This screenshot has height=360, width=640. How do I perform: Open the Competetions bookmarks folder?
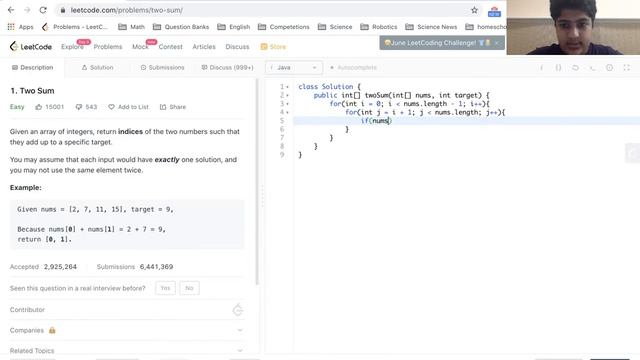(284, 27)
